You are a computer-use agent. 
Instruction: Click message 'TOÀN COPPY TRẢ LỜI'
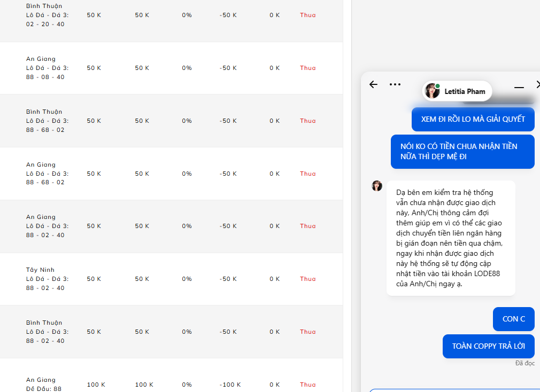488,346
